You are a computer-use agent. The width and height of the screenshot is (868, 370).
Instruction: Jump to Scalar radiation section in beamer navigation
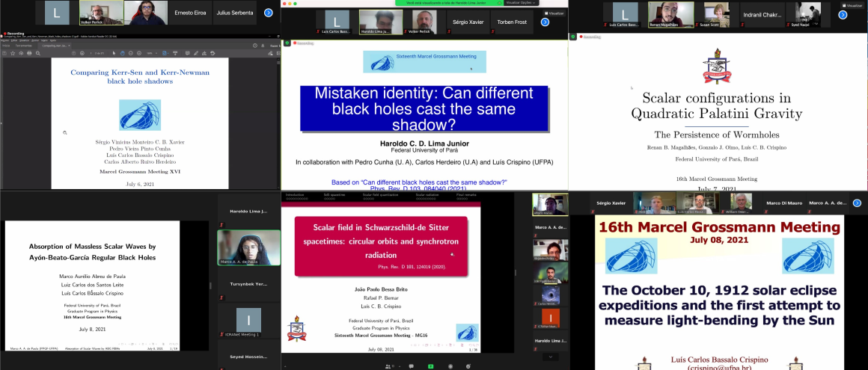coord(428,195)
